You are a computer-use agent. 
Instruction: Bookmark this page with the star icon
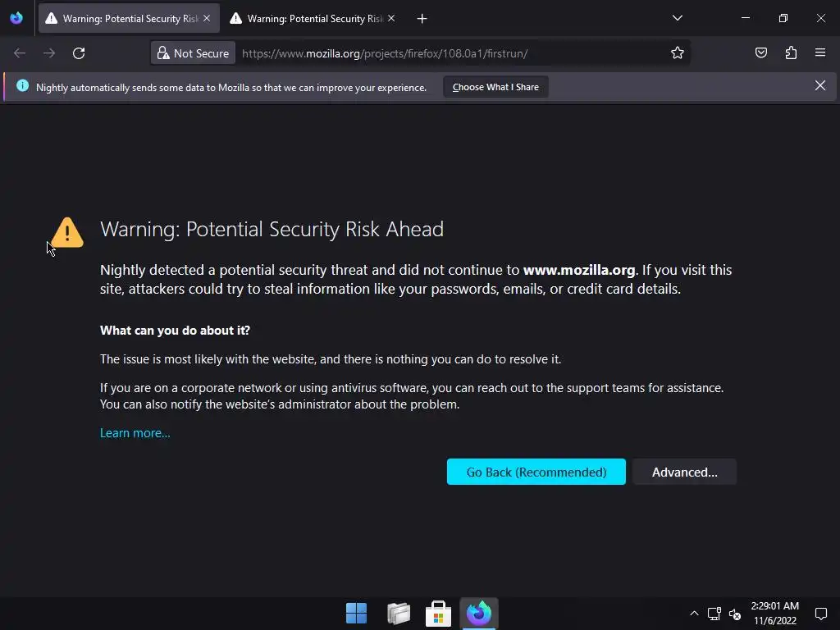(677, 53)
